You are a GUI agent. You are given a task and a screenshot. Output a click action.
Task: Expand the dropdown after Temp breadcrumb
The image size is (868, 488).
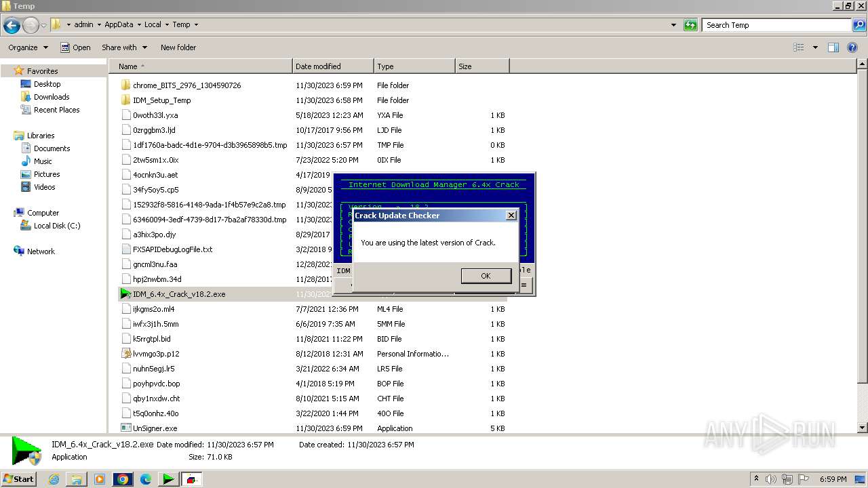196,24
